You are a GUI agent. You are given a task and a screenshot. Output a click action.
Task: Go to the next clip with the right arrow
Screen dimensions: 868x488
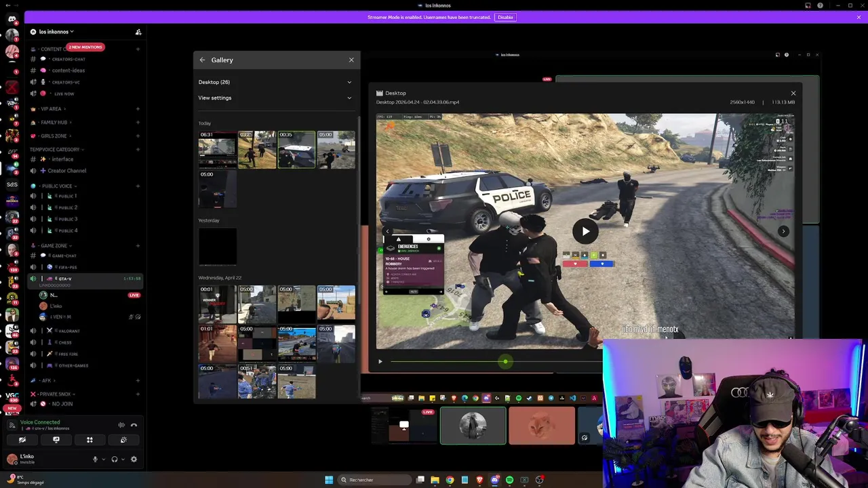click(x=783, y=231)
